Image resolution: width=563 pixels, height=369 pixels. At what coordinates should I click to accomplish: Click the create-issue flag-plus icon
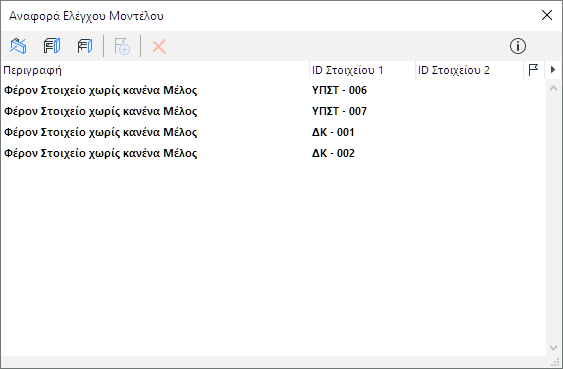[122, 46]
